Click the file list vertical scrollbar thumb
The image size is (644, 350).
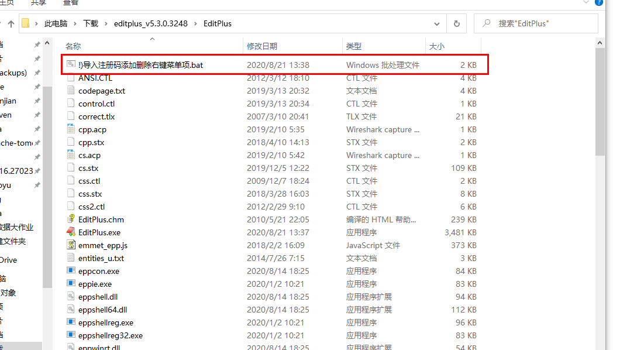coord(600,102)
